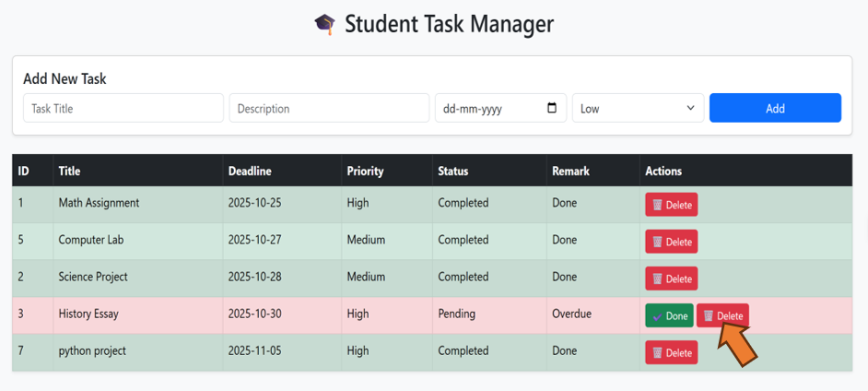Click the Title column header

(x=138, y=172)
